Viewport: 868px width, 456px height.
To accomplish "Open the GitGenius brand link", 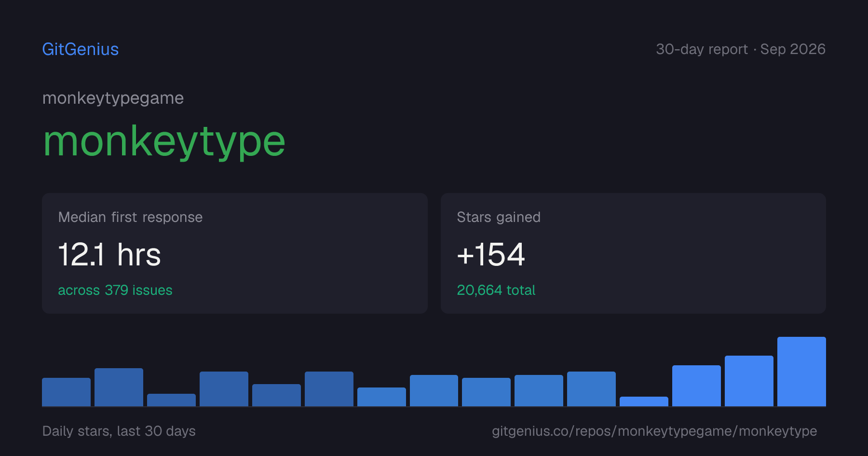I will tap(81, 49).
